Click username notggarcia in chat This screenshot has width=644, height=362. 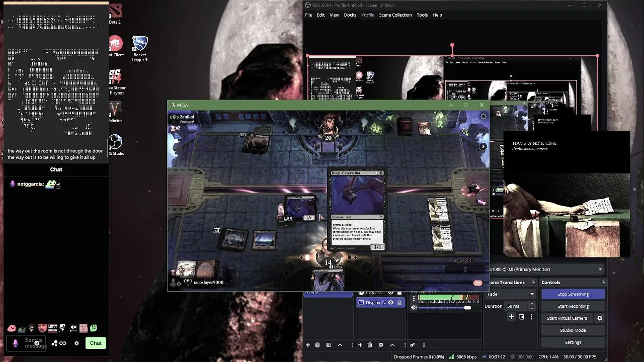click(x=30, y=185)
